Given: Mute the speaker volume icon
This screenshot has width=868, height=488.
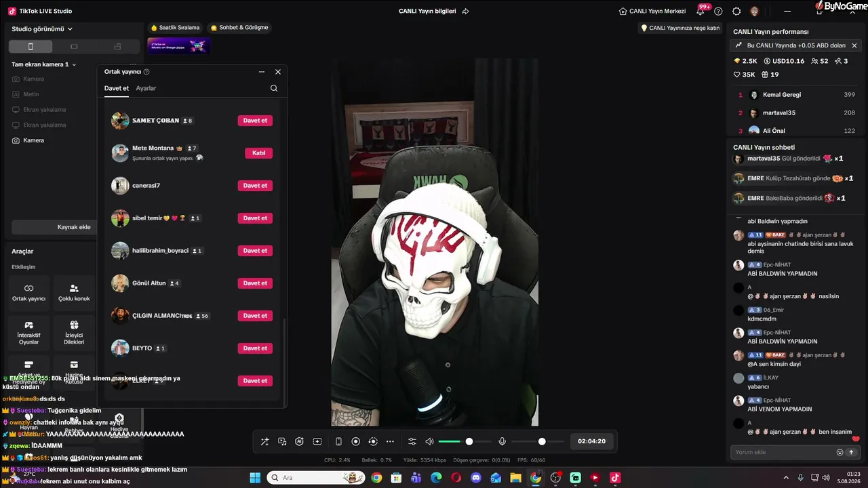Looking at the screenshot, I should (429, 442).
